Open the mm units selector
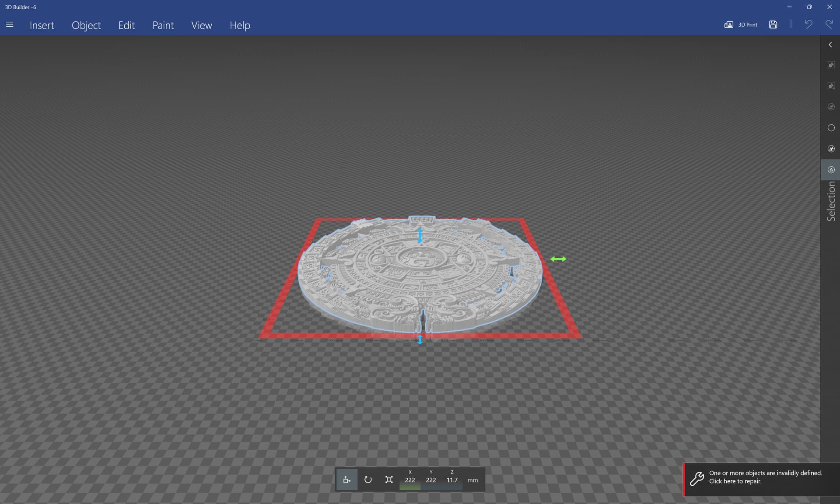 point(472,480)
